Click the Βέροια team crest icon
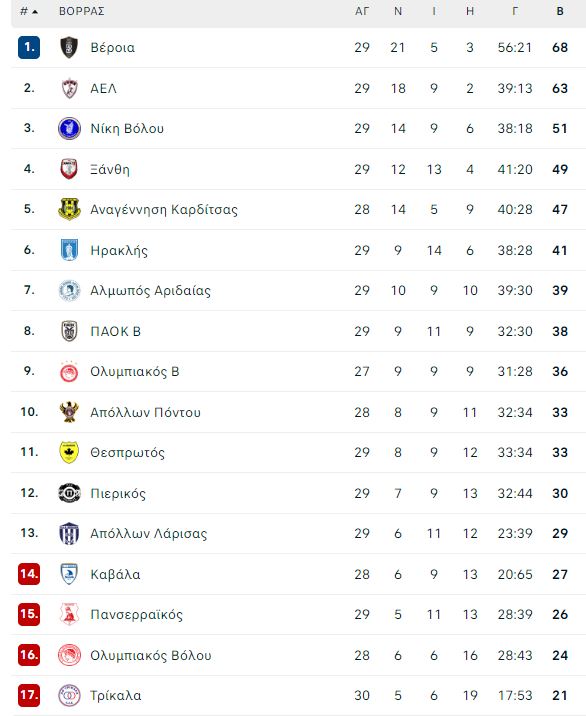Viewport: 586px width, 716px height. click(x=69, y=47)
